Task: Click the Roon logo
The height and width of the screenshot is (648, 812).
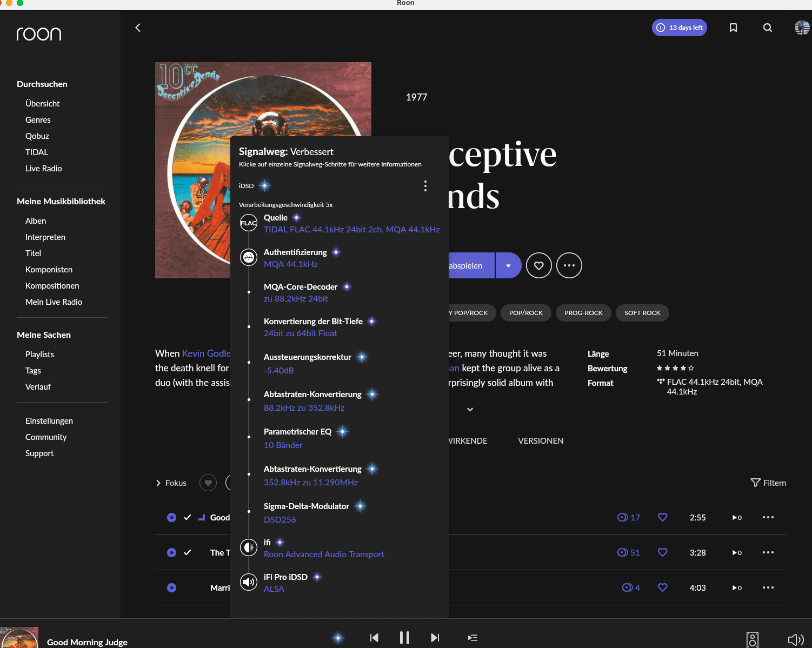Action: pos(39,34)
